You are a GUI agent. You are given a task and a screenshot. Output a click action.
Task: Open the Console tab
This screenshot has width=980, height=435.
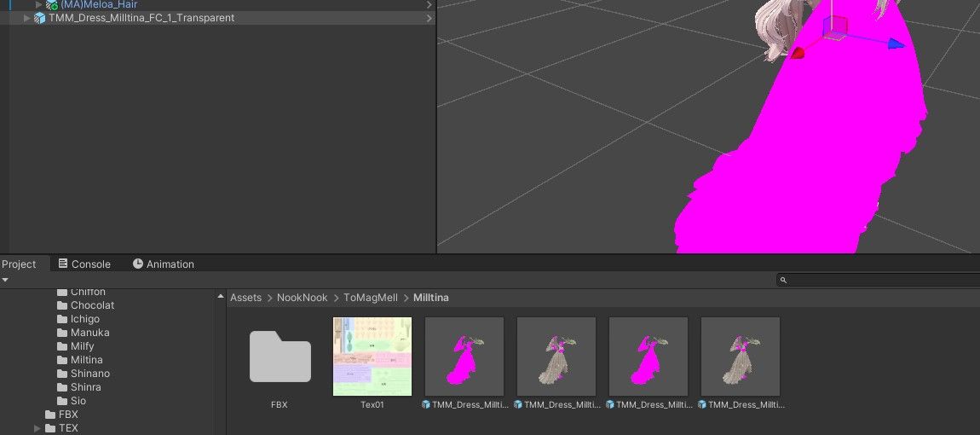tap(84, 264)
